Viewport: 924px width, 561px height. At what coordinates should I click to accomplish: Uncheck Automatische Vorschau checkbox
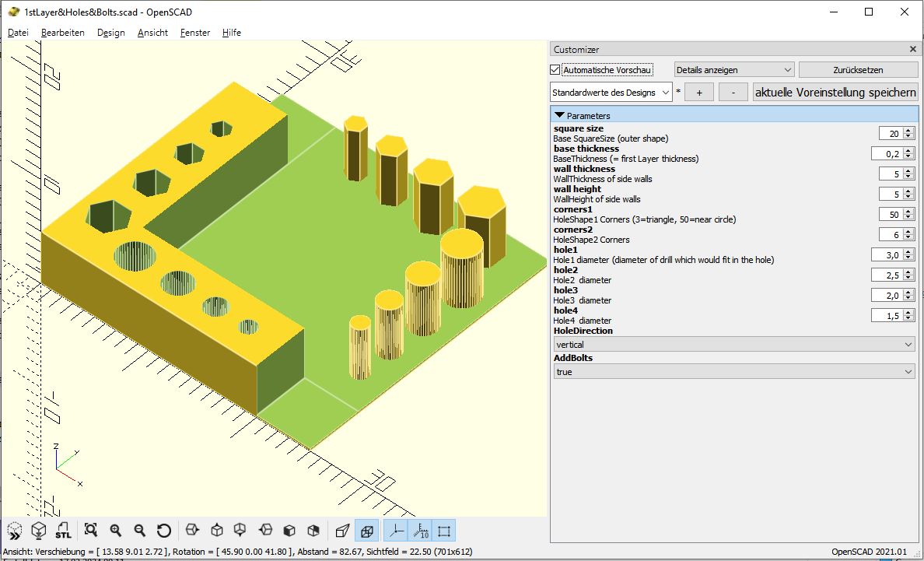tap(555, 69)
